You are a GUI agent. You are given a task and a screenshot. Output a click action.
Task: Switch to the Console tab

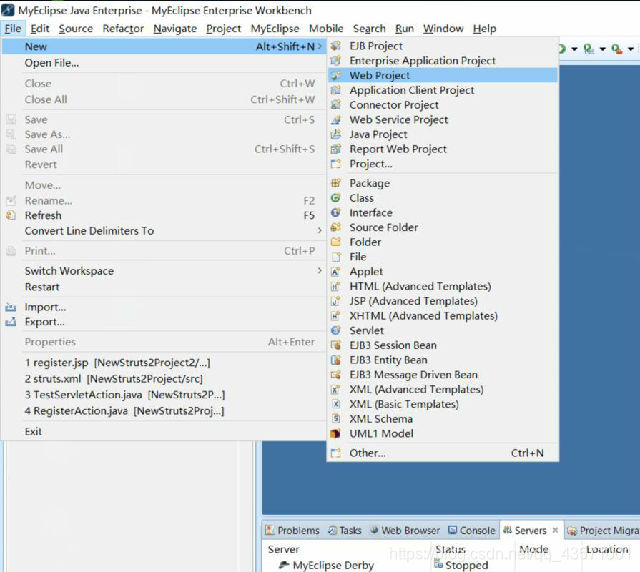pyautogui.click(x=471, y=530)
